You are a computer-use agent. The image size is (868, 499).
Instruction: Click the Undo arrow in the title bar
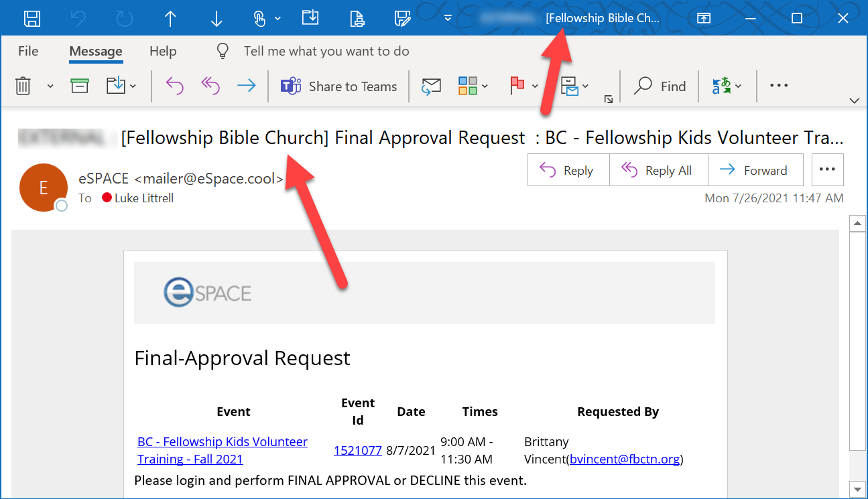click(x=78, y=19)
